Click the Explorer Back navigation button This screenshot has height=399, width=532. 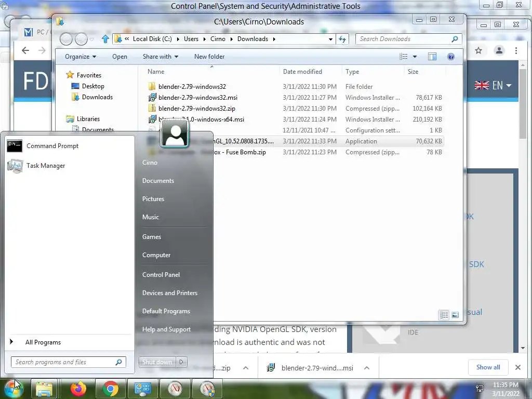66,39
